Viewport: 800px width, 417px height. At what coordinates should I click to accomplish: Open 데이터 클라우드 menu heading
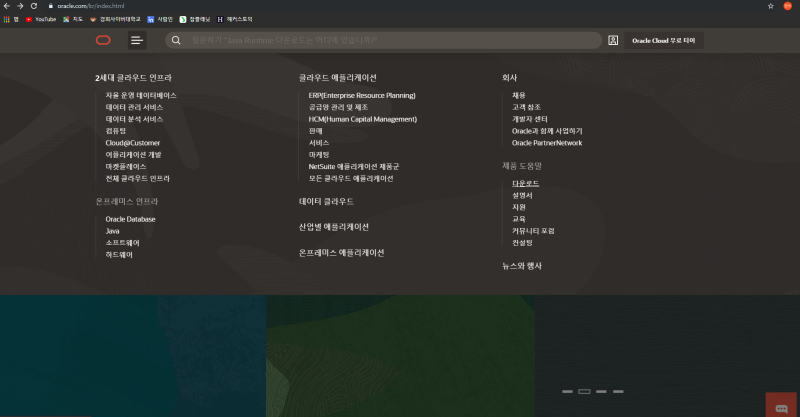point(326,202)
